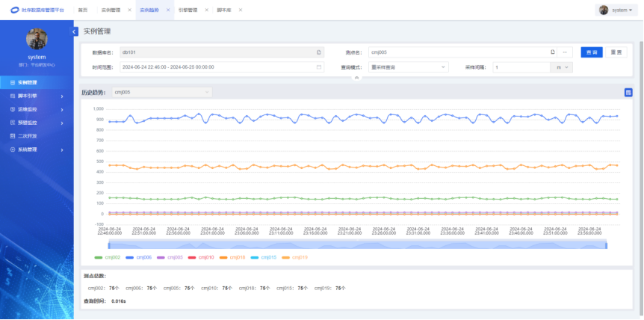Select 二次开发 in the sidebar
The width and height of the screenshot is (644, 320).
[27, 136]
